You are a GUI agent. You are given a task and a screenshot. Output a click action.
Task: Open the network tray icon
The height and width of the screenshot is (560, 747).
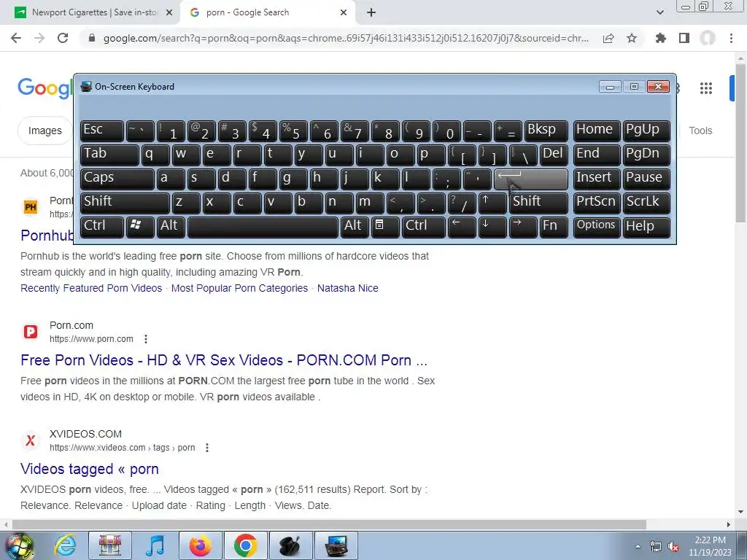(656, 547)
